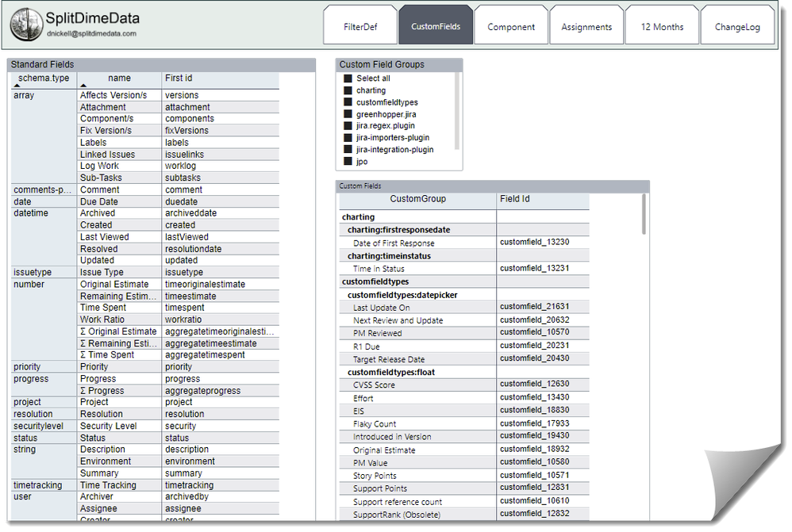Click the Custom Field Groups list scrollbar
The image size is (792, 532).
(x=457, y=111)
